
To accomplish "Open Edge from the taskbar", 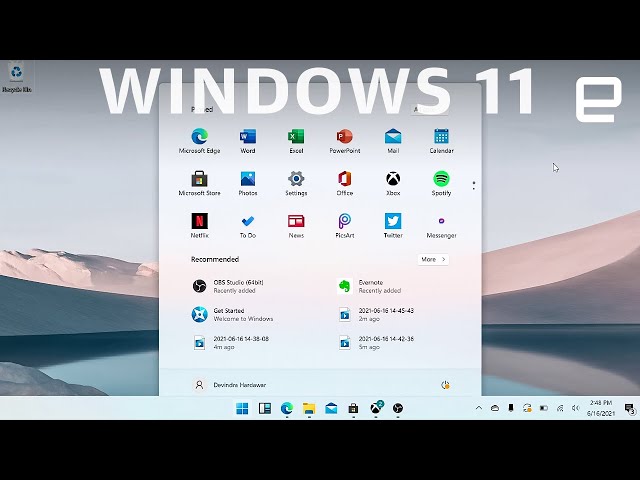I will point(287,408).
